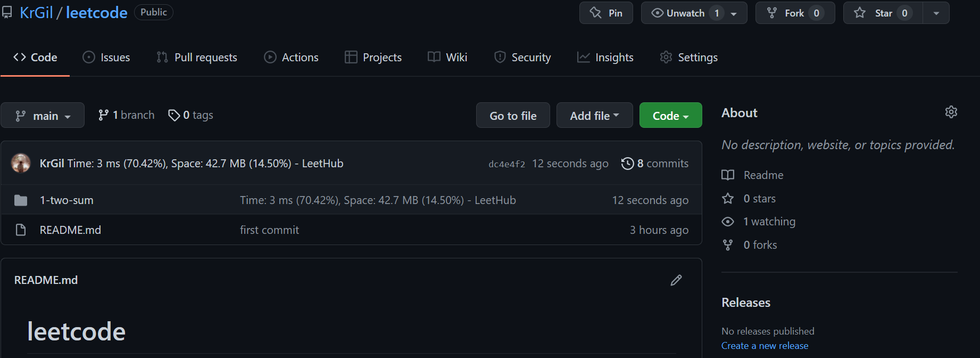Screen dimensions: 980x358
Task: Open the 1-two-sum folder
Action: pyautogui.click(x=67, y=200)
